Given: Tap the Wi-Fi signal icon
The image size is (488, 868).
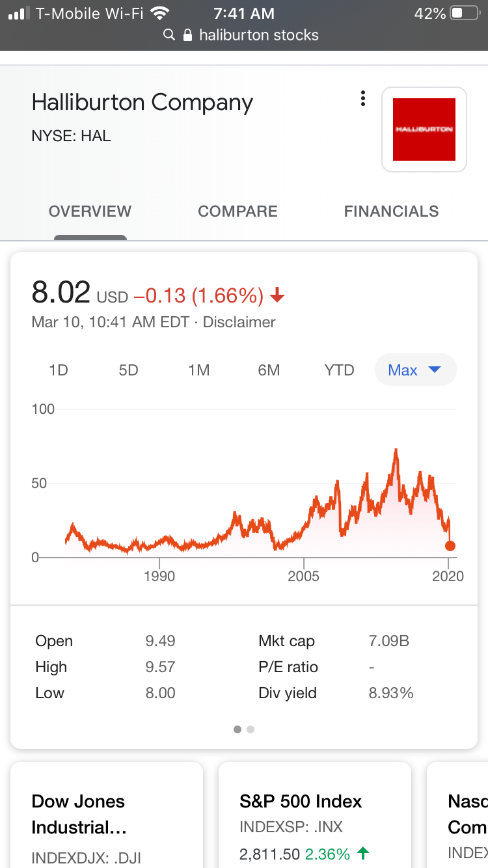Looking at the screenshot, I should click(x=159, y=13).
